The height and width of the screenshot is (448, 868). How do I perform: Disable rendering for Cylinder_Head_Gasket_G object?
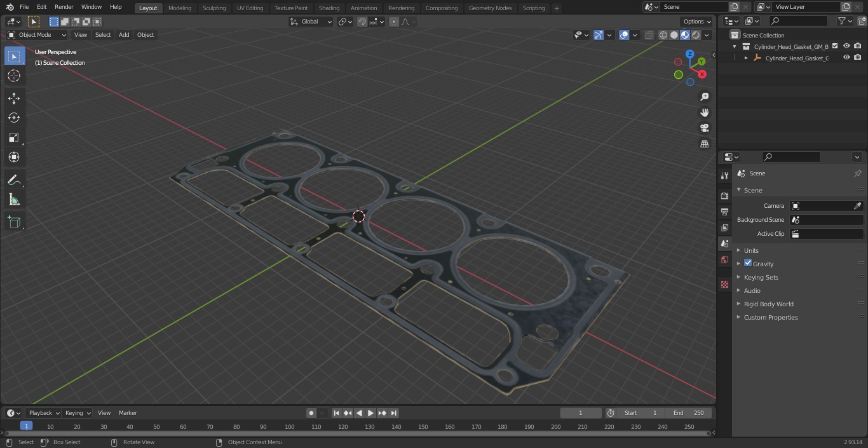point(858,57)
